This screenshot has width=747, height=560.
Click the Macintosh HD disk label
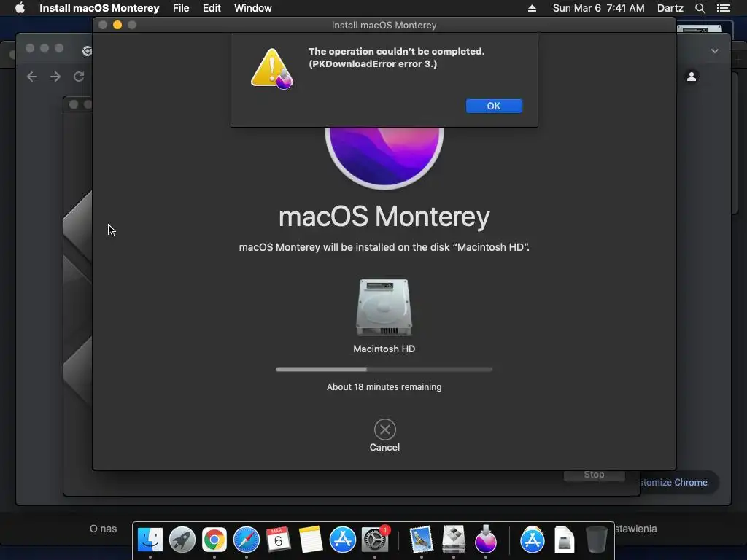(384, 349)
